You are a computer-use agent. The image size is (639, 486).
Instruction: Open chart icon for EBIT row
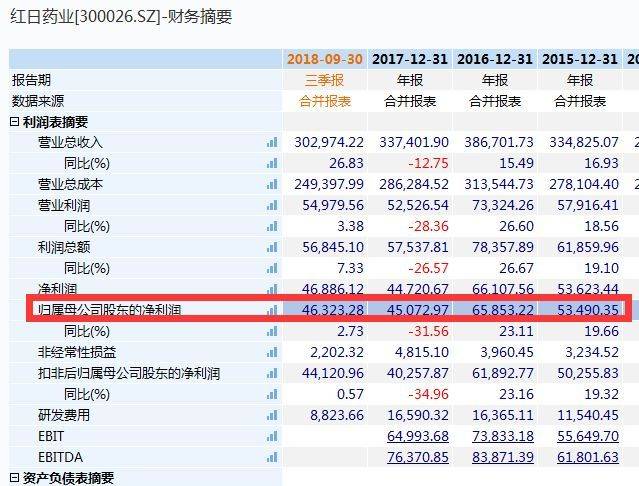(x=272, y=437)
